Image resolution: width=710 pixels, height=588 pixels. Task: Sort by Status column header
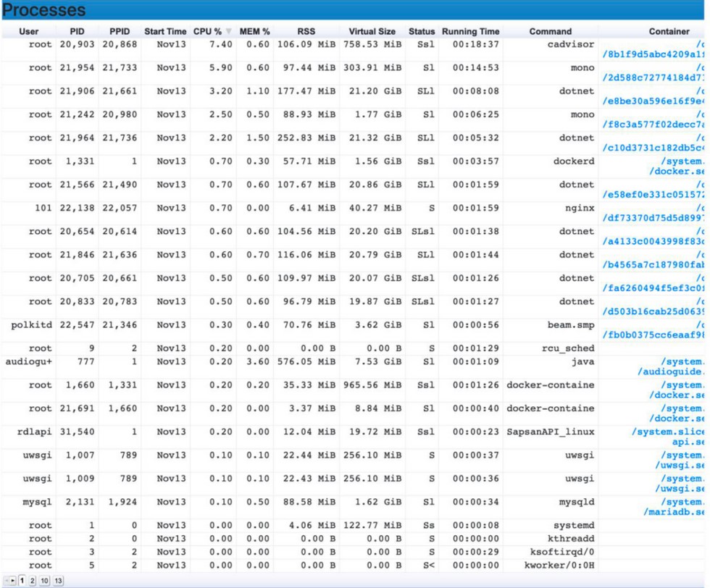[422, 31]
